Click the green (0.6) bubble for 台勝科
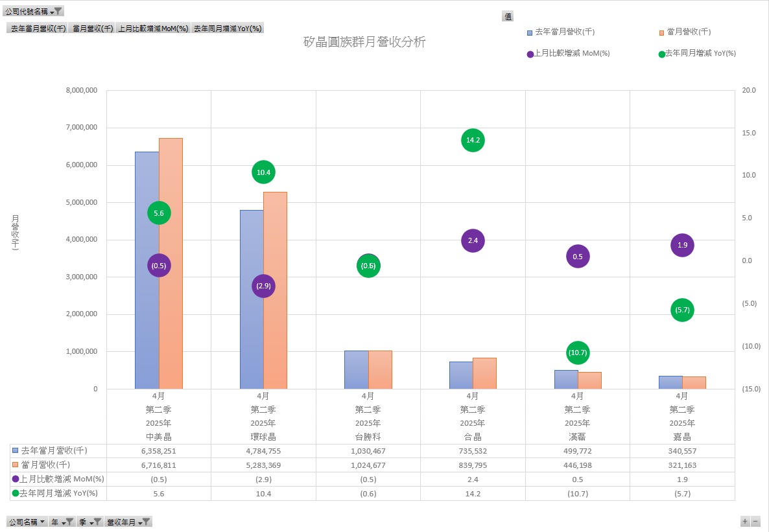This screenshot has height=532, width=769. 368,266
